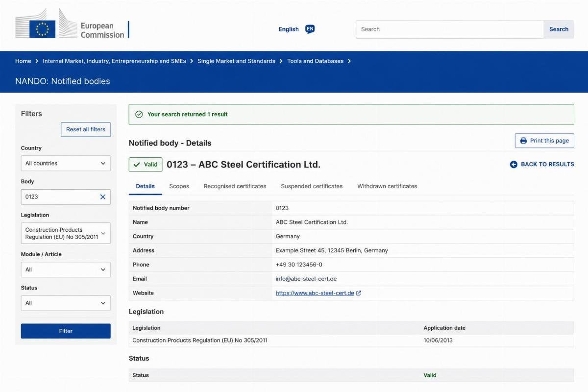588x392 pixels.
Task: Click the external link icon next to website URL
Action: coord(359,293)
